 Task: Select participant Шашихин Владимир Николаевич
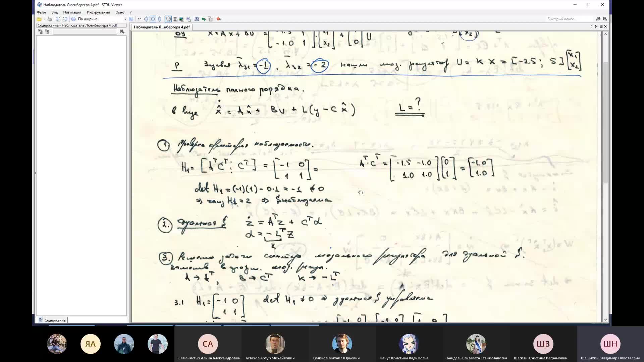(610, 345)
